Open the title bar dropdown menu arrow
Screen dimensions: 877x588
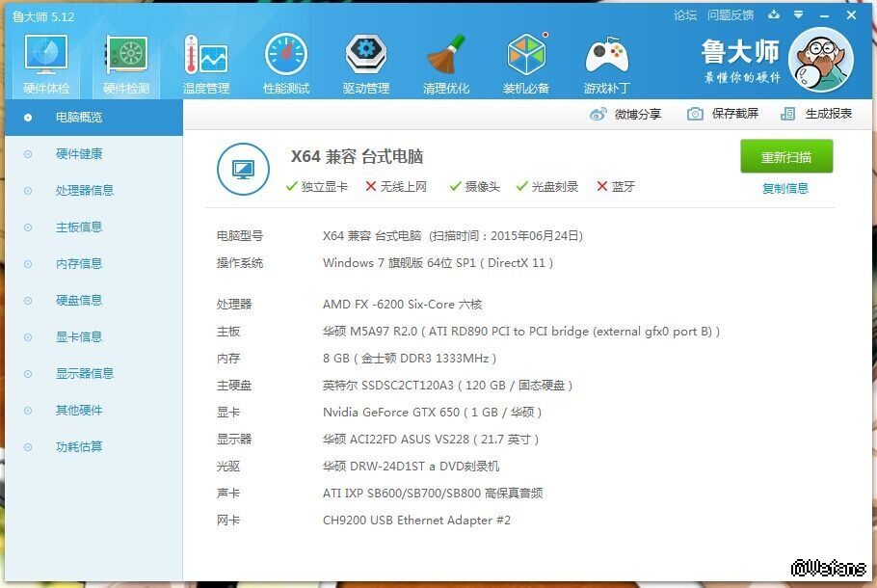pyautogui.click(x=798, y=14)
